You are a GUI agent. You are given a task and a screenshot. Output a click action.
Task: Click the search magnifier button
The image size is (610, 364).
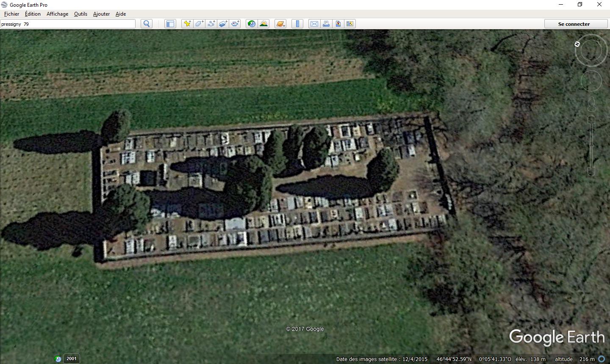147,24
